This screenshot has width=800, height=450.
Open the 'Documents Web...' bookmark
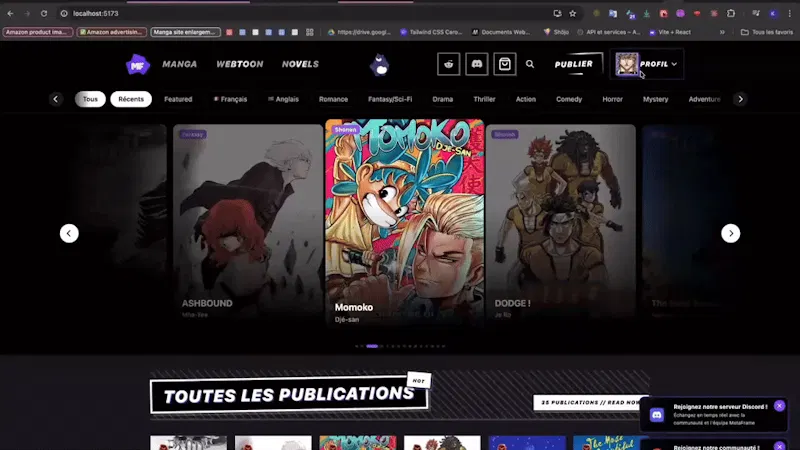click(501, 32)
